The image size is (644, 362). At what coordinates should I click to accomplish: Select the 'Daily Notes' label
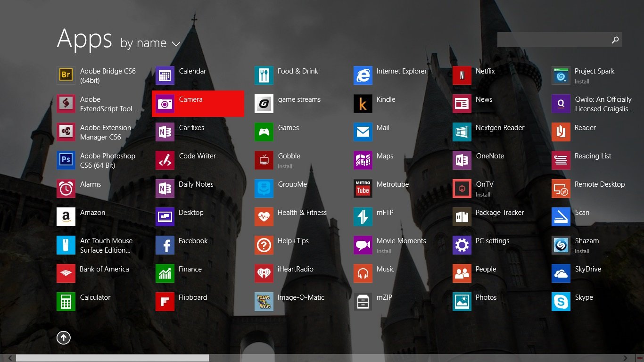[x=196, y=184]
